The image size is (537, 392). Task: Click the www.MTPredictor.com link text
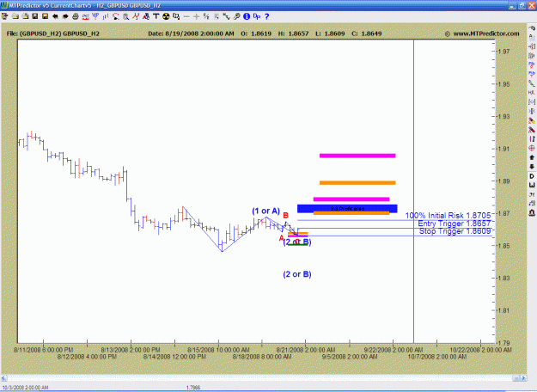tap(486, 34)
